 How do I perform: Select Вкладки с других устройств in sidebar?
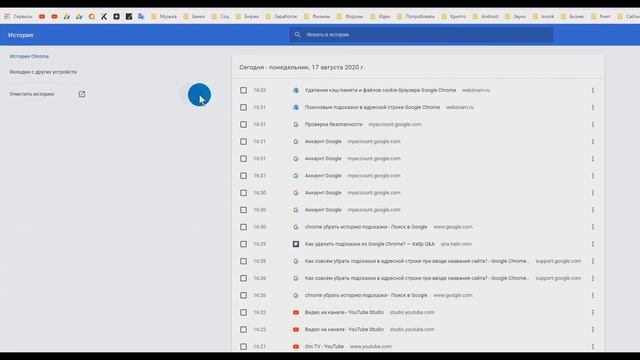(43, 72)
